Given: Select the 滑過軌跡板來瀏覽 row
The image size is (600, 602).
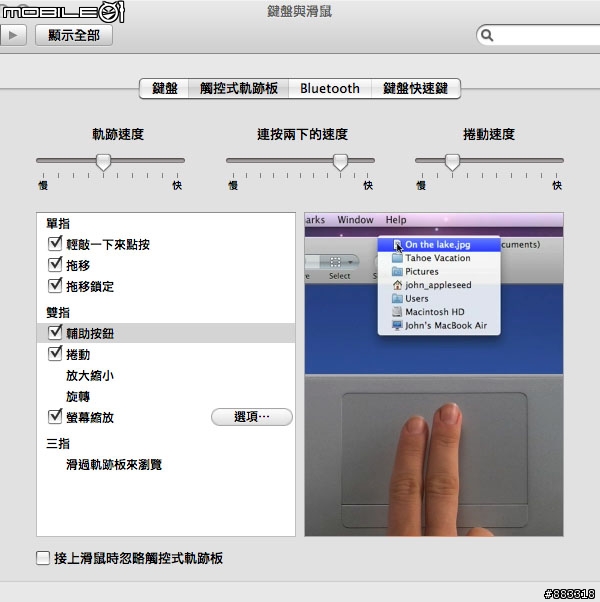Looking at the screenshot, I should point(166,465).
